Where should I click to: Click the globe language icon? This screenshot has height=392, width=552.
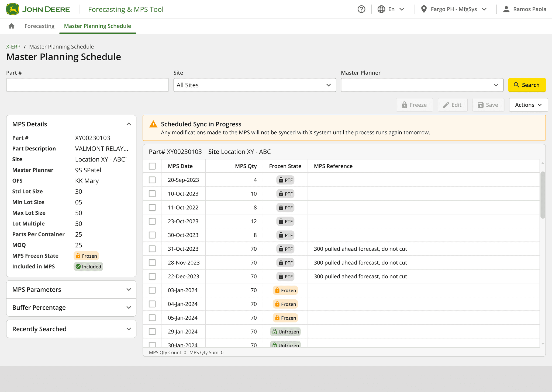coord(381,9)
